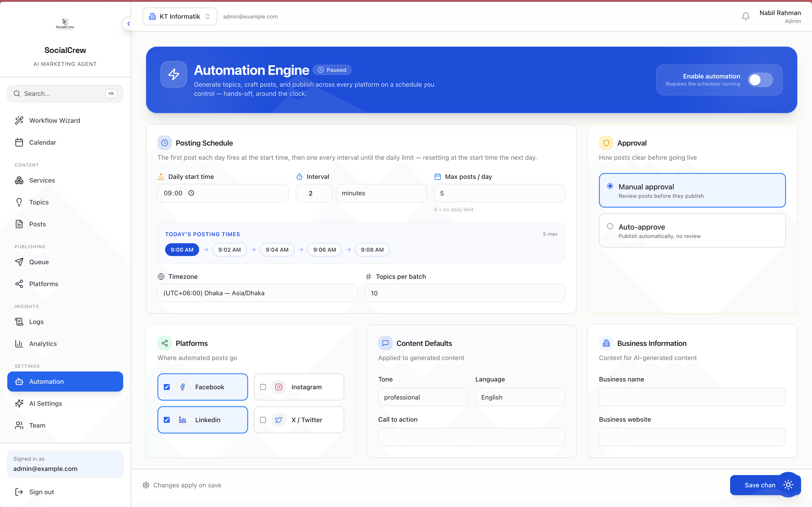Click the Topics per batch field
812x507 pixels.
point(465,293)
